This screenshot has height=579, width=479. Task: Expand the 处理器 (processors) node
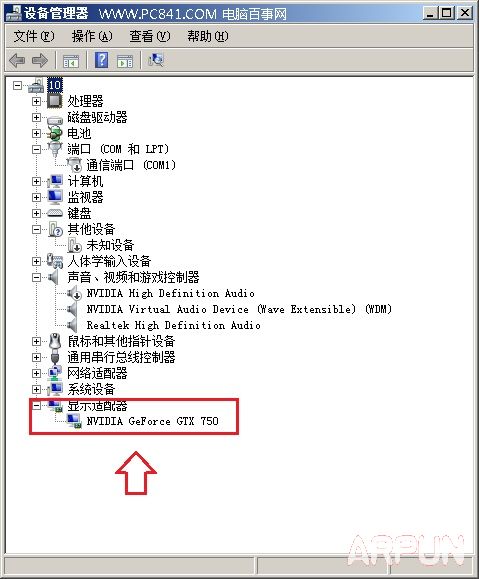click(x=36, y=101)
